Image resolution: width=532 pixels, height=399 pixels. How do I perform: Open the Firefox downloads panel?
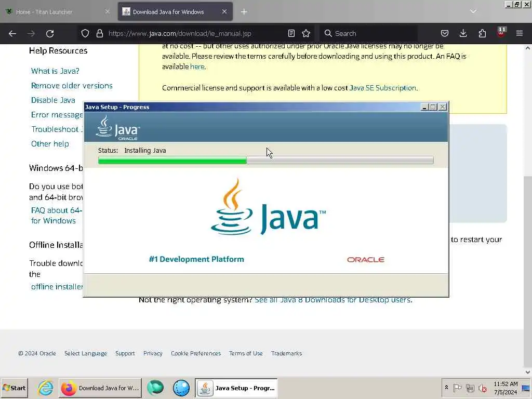coord(463,33)
